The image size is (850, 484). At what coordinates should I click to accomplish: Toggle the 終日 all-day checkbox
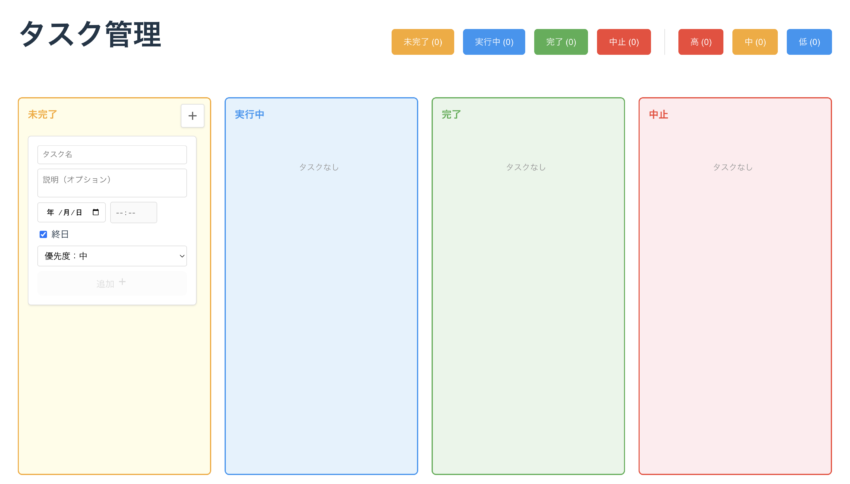click(43, 234)
